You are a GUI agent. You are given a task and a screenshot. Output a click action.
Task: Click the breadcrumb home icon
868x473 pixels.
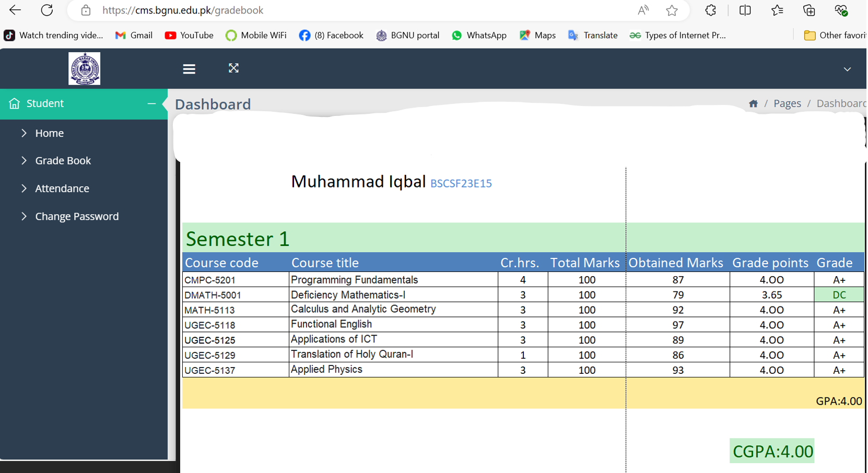(x=753, y=103)
